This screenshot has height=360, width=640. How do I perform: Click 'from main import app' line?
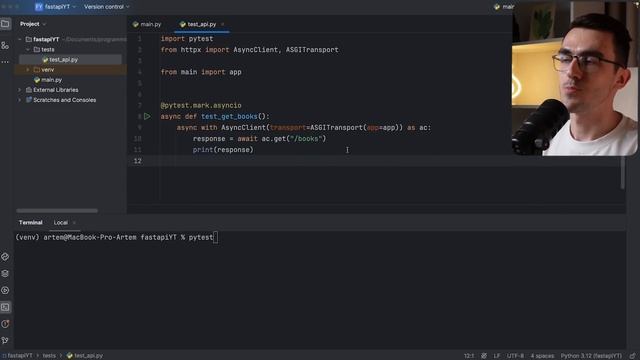coord(201,72)
